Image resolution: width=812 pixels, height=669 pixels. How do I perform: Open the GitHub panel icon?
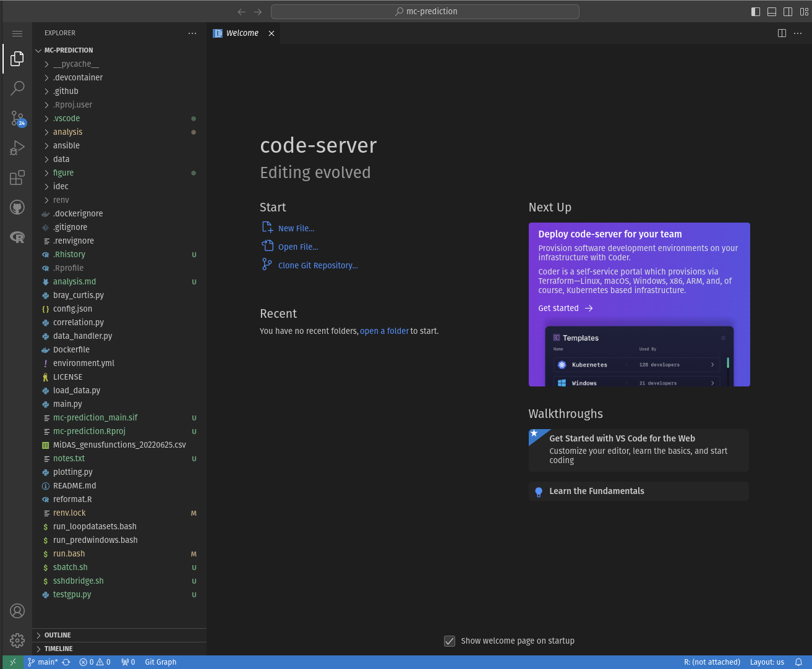tap(17, 207)
